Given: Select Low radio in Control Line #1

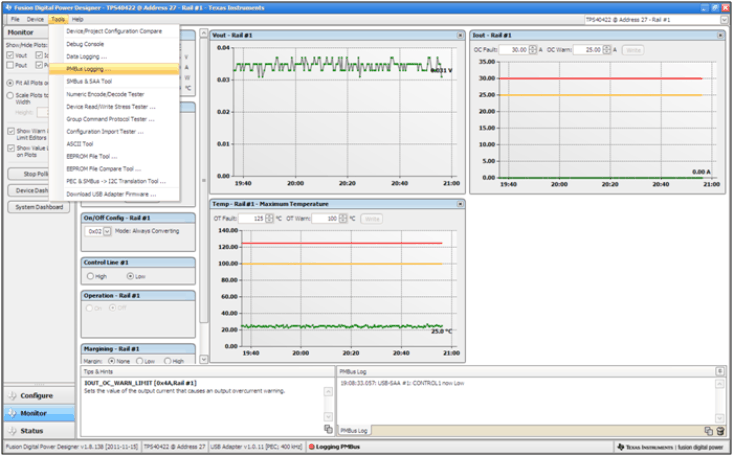Looking at the screenshot, I should point(130,275).
